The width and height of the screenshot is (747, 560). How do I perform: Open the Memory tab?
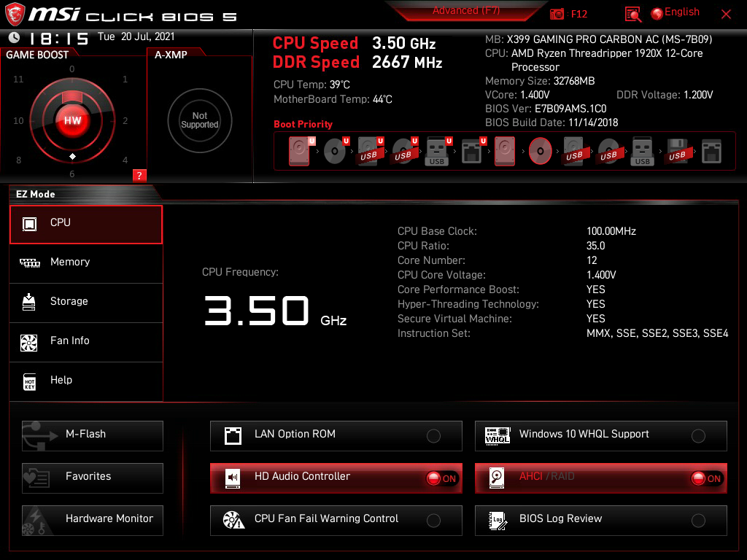coord(86,262)
